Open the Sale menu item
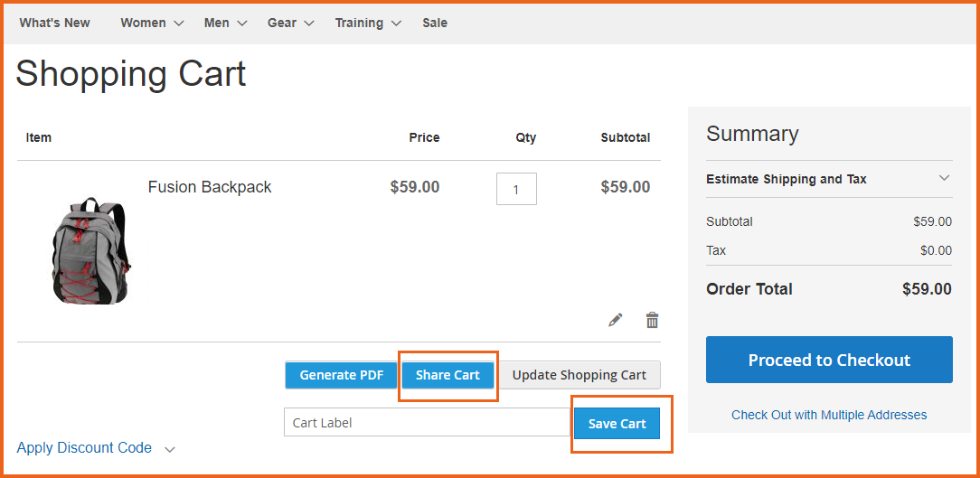The width and height of the screenshot is (980, 478). click(x=435, y=23)
